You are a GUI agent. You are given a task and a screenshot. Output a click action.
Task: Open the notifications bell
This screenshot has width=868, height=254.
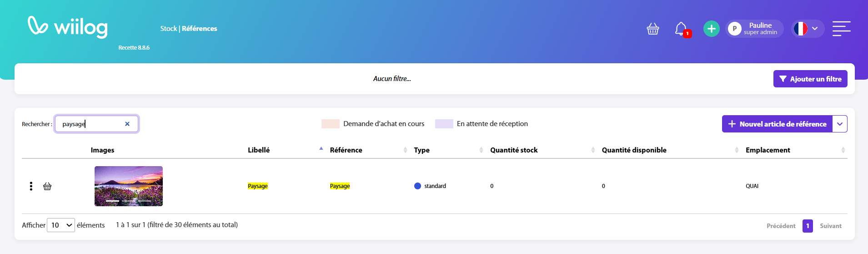coord(681,29)
